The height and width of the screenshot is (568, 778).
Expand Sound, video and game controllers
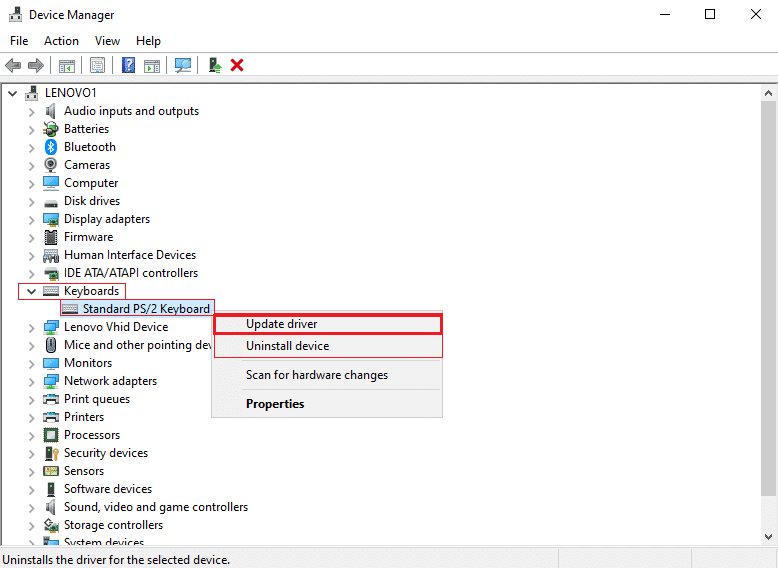coord(31,507)
